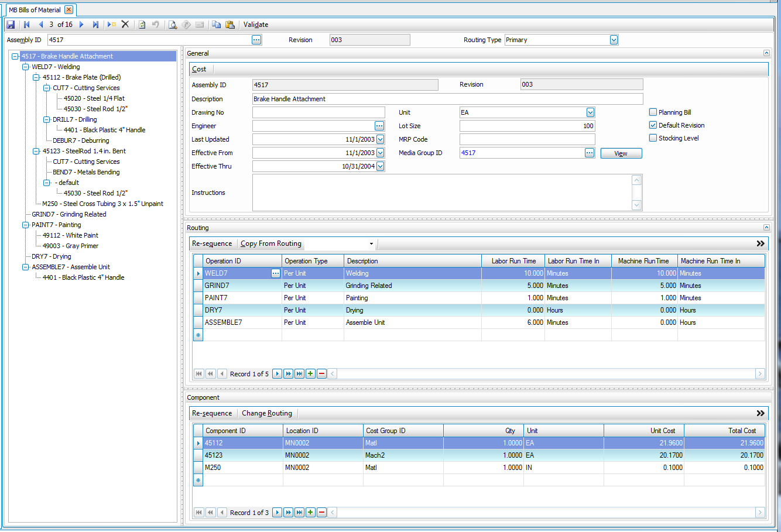781x532 pixels.
Task: Collapse the PAINT7 - Painting tree node
Action: click(x=26, y=225)
